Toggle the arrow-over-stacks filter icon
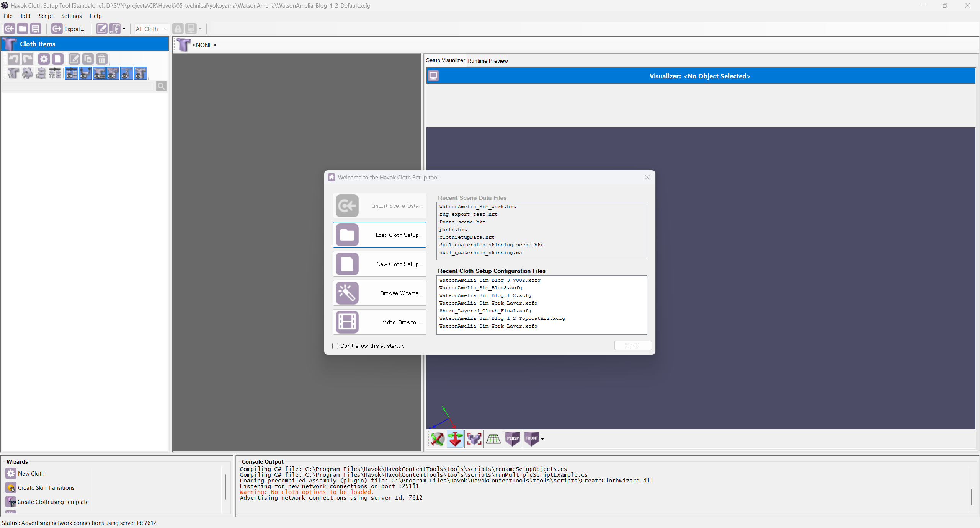The image size is (980, 528). [55, 73]
